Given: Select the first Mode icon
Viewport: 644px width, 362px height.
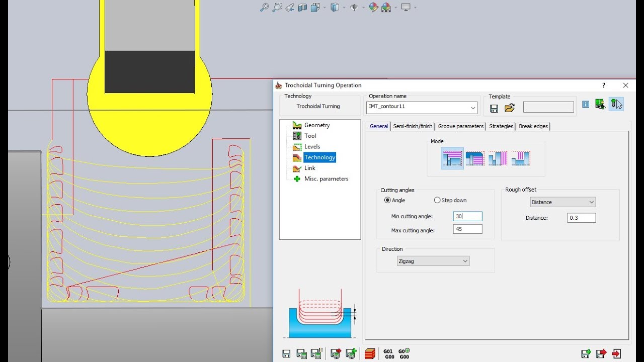Looking at the screenshot, I should 452,158.
